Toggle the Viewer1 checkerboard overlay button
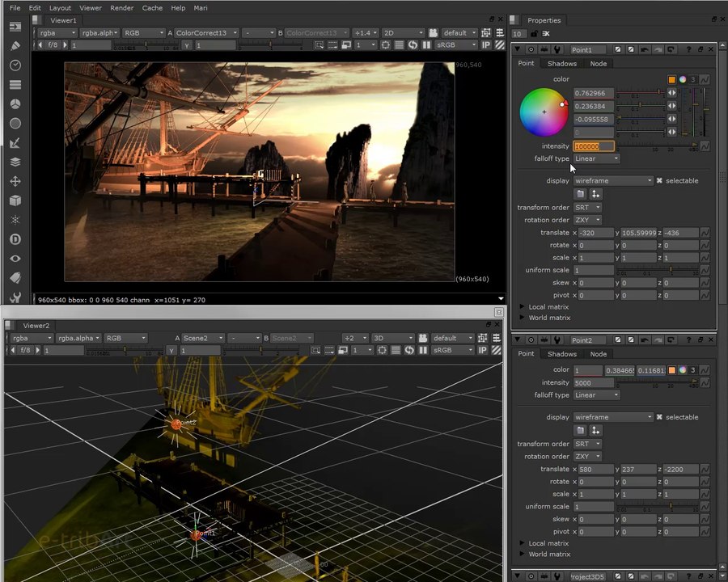Screen dimensions: 728x582 click(x=500, y=45)
